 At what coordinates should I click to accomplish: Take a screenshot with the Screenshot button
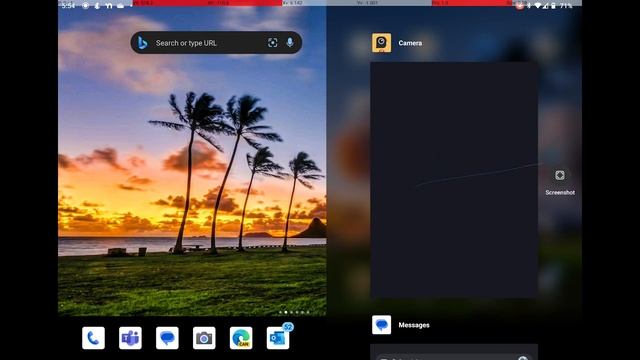pos(560,182)
